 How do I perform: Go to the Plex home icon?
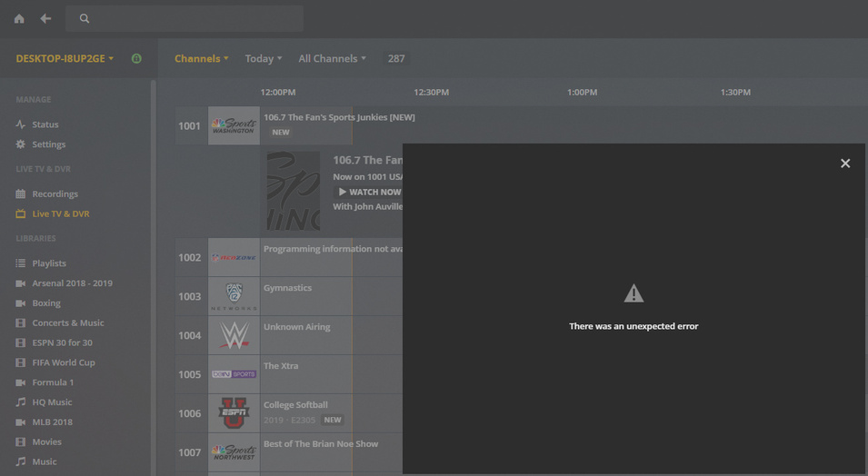coord(19,19)
